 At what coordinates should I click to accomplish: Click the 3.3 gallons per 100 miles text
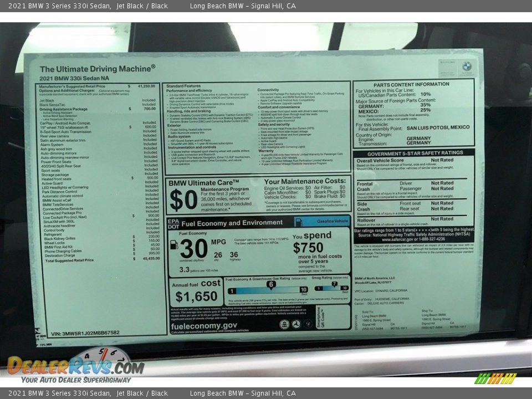[198, 270]
